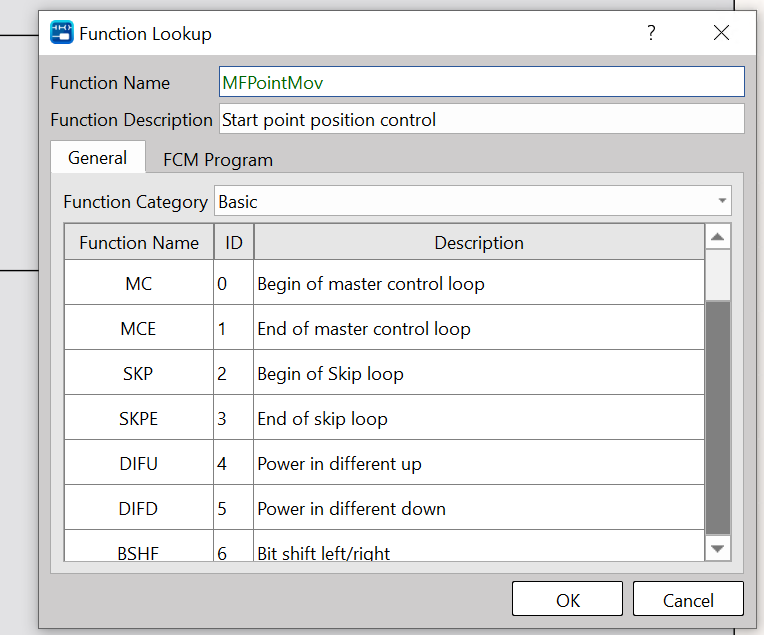Click the scroll up arrow in function list
This screenshot has height=635, width=764.
point(718,237)
